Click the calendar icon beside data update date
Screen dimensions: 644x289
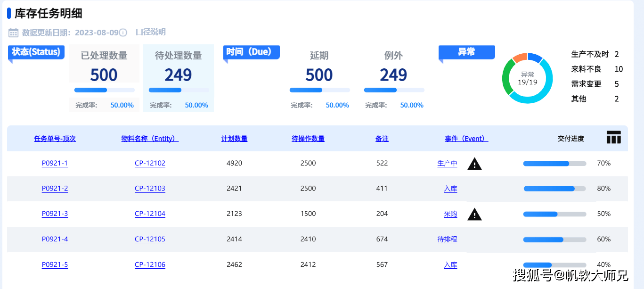click(13, 33)
